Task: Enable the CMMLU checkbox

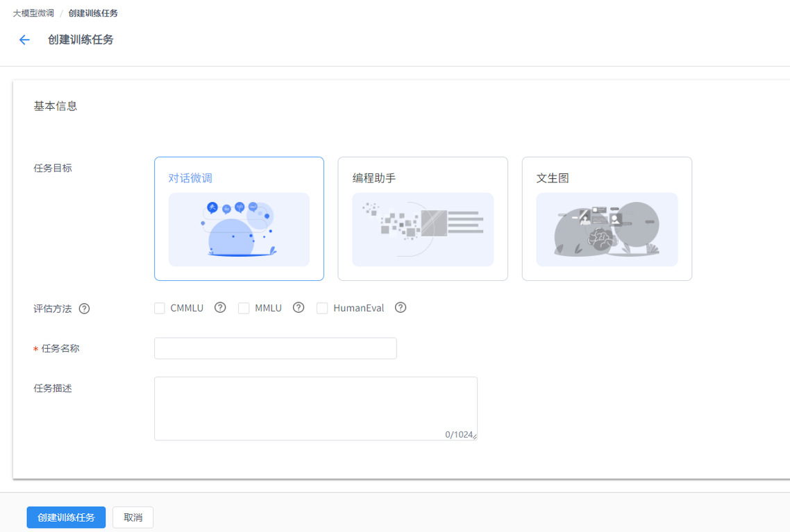Action: (x=160, y=309)
